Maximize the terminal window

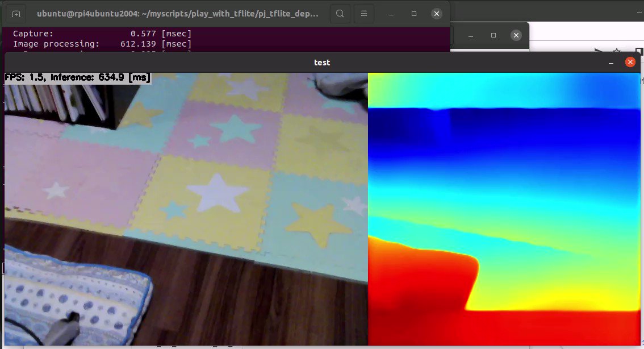pos(414,14)
